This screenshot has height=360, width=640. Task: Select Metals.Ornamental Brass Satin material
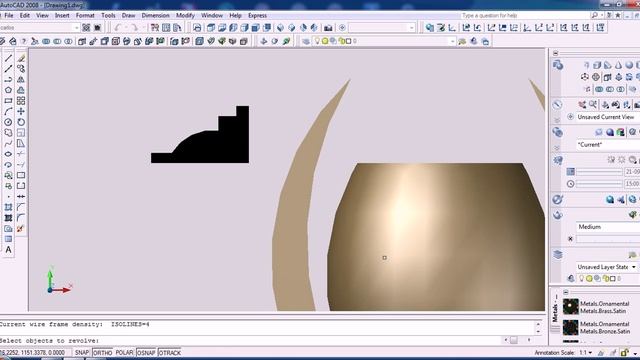click(596, 307)
